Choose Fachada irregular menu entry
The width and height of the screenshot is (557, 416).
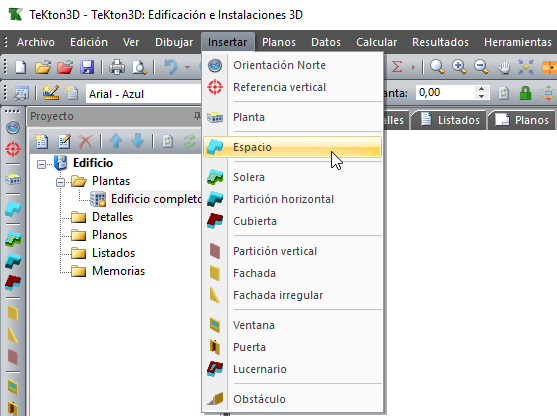(x=293, y=295)
